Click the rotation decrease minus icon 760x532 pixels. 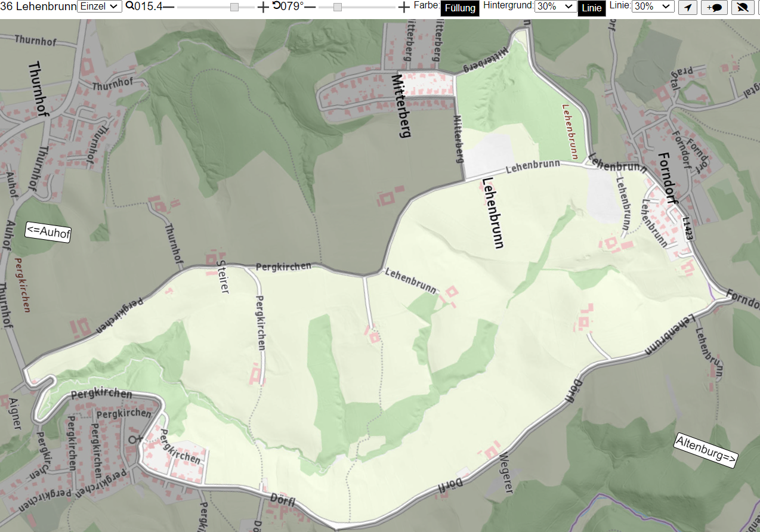(x=310, y=7)
